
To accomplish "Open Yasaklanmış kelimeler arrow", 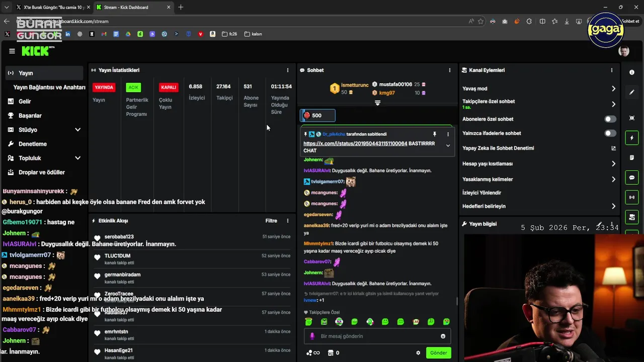I will point(613,179).
